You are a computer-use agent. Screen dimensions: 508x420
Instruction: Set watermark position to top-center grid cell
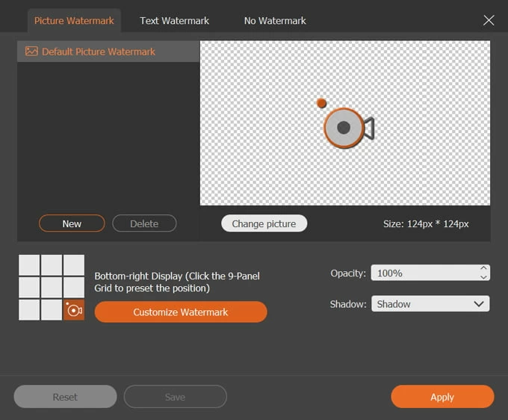pos(52,265)
